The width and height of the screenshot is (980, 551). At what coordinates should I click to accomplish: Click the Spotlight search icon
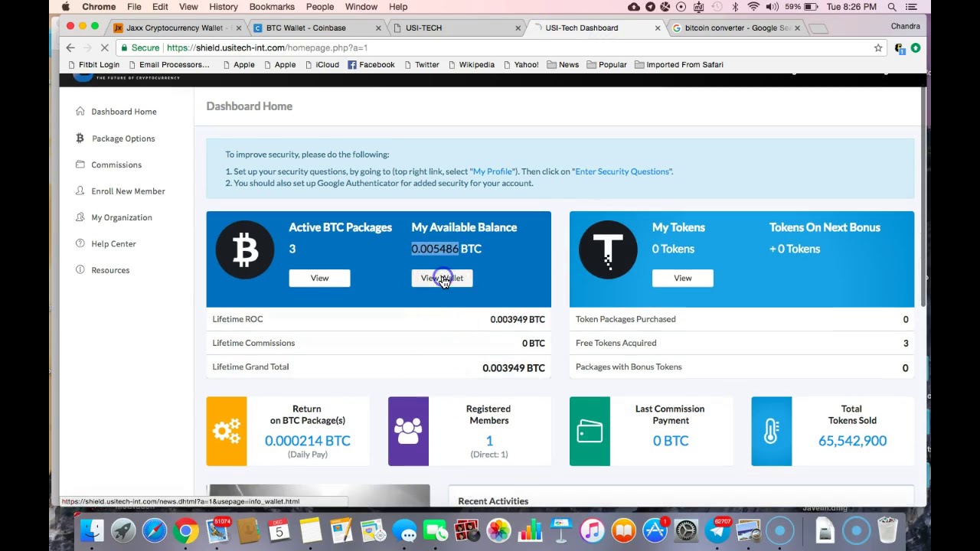[892, 7]
